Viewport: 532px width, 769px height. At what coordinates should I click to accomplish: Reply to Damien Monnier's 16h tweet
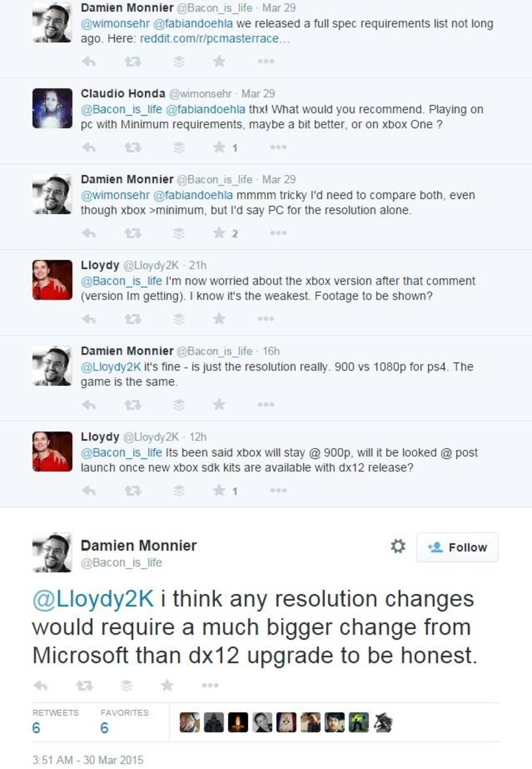click(89, 405)
